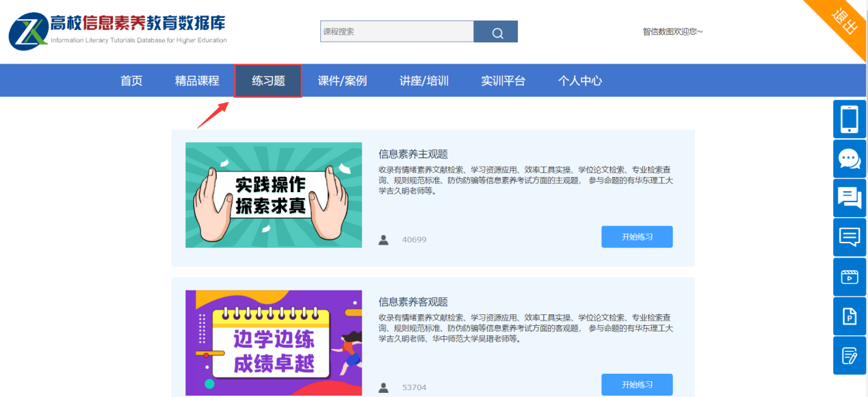Image resolution: width=868 pixels, height=397 pixels.
Task: Click the participant count 40699
Action: pyautogui.click(x=415, y=240)
